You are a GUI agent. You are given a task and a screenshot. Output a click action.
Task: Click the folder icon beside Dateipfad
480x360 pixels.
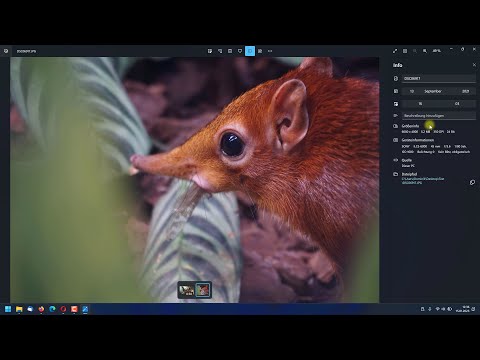[x=396, y=174]
